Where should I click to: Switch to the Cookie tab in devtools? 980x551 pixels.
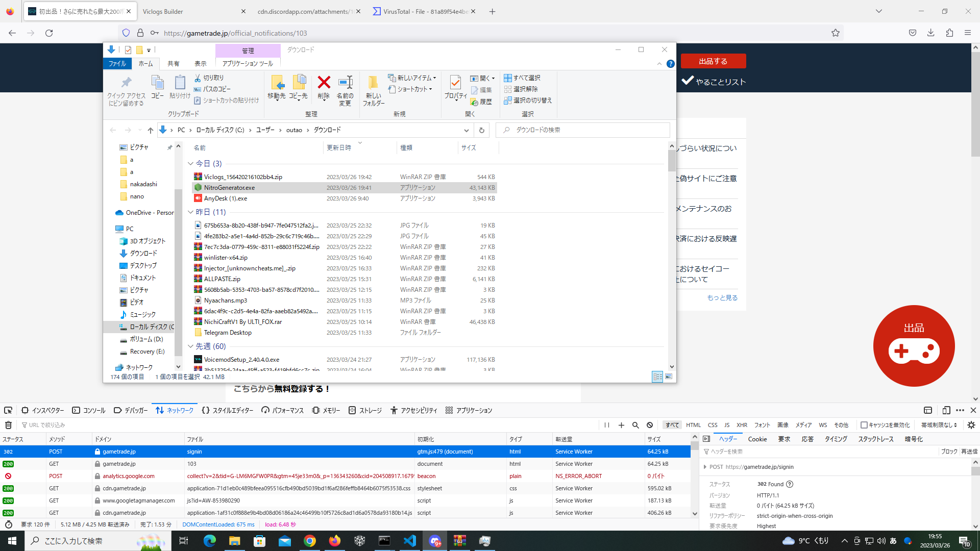757,439
